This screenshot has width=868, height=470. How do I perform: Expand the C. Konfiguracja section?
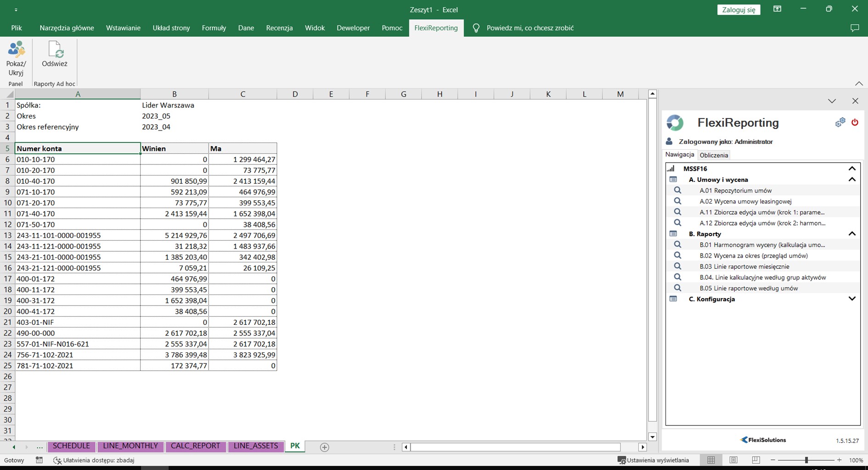pos(852,299)
